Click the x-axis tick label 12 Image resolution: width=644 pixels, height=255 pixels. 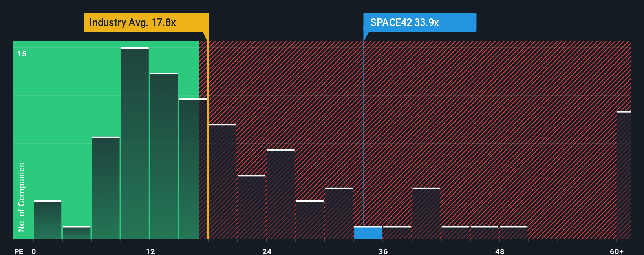coord(150,251)
